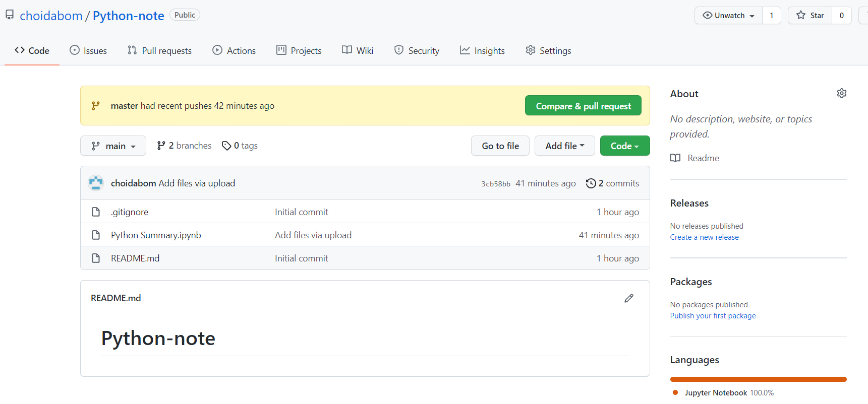Open the Insights tab
This screenshot has width=868, height=404.
[x=482, y=50]
